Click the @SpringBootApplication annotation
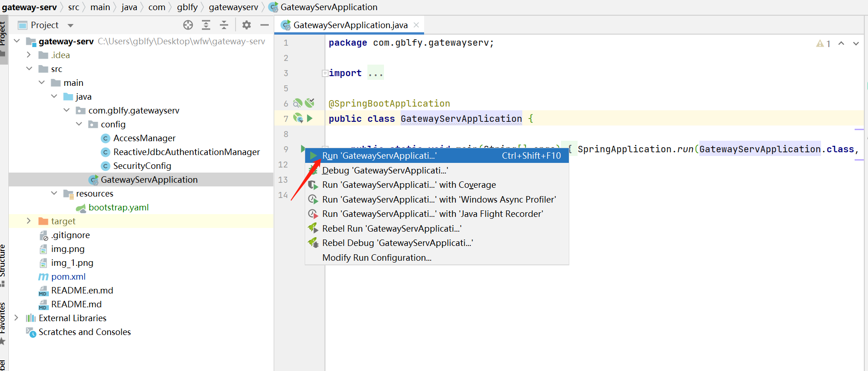This screenshot has height=371, width=868. tap(389, 103)
